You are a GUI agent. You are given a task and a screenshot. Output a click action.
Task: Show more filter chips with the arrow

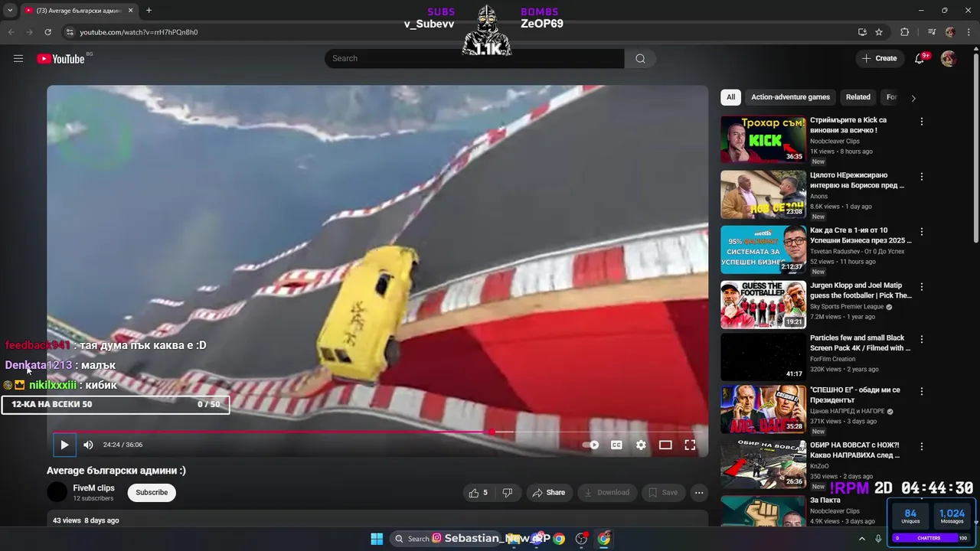point(913,98)
